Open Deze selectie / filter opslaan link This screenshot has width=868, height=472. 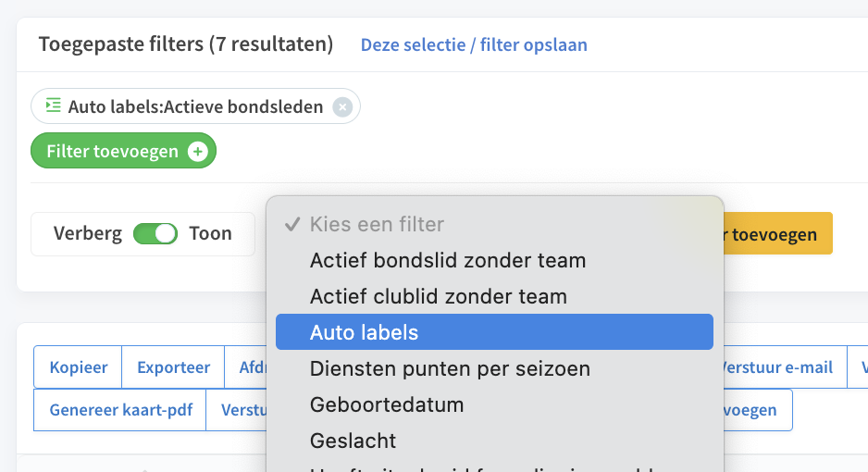[474, 44]
